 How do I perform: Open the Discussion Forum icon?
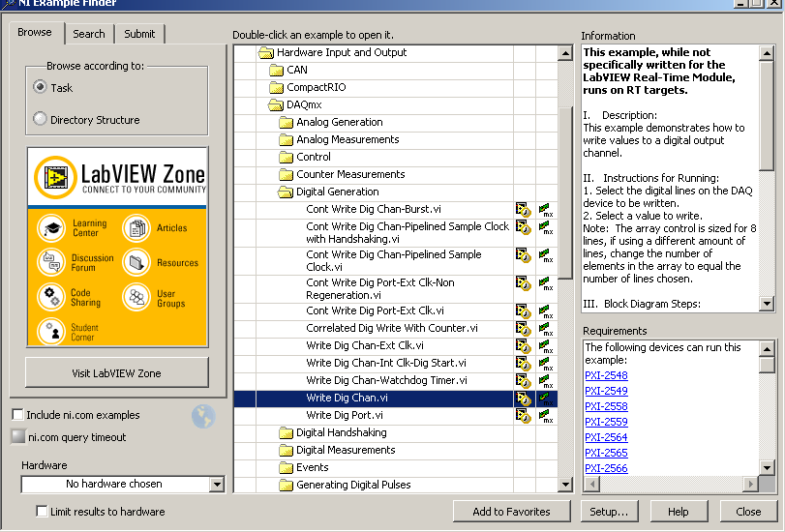click(51, 262)
